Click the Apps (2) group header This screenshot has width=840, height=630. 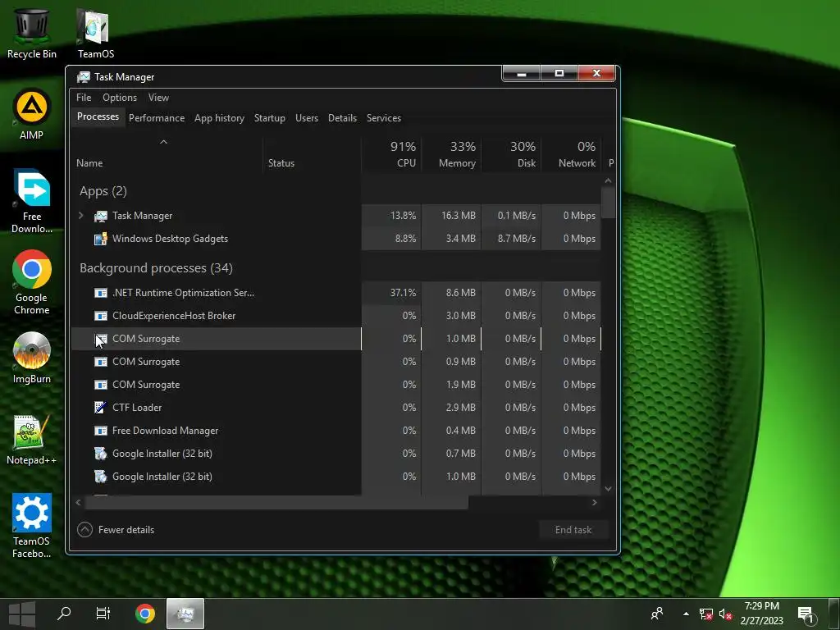point(103,191)
